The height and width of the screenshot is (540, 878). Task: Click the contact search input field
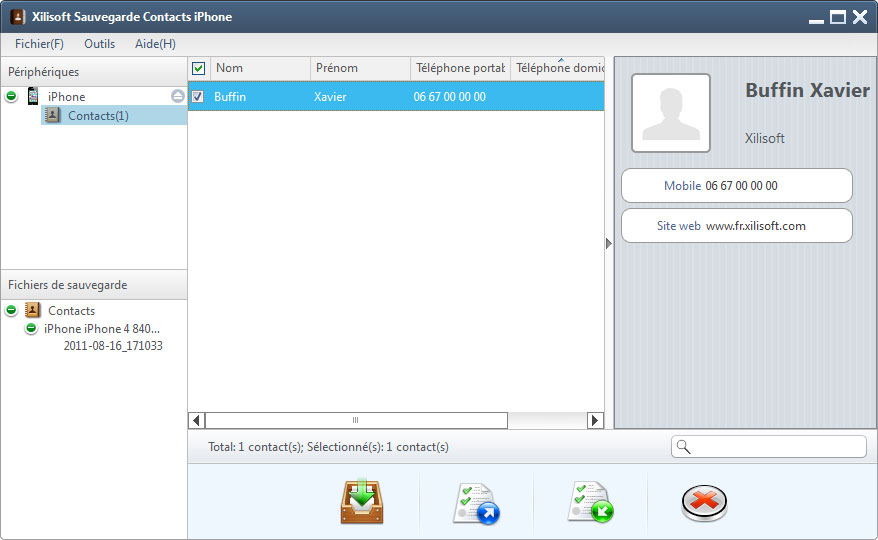769,446
